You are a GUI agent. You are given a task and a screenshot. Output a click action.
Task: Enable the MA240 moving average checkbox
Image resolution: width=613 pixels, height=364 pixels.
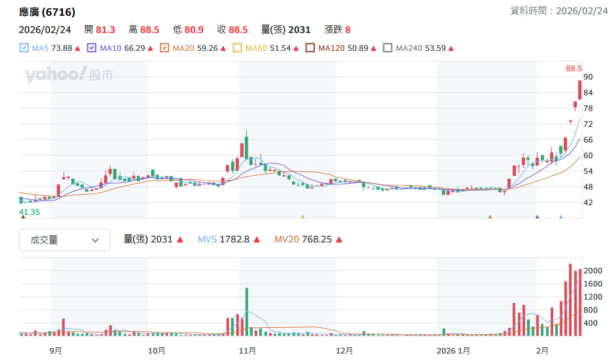click(x=387, y=48)
